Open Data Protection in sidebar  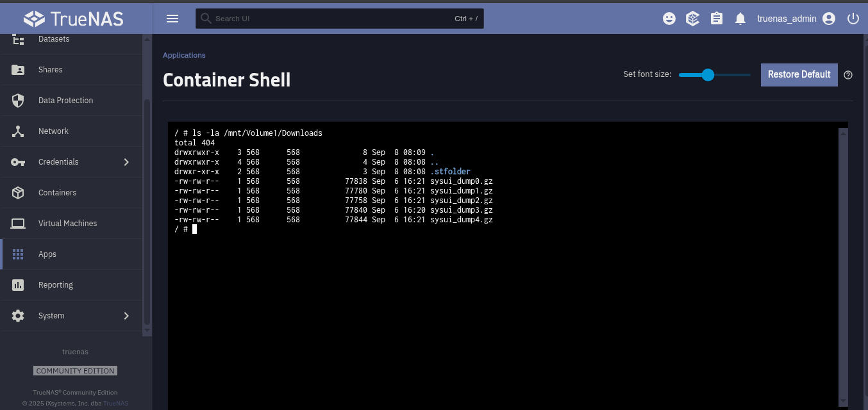tap(65, 101)
